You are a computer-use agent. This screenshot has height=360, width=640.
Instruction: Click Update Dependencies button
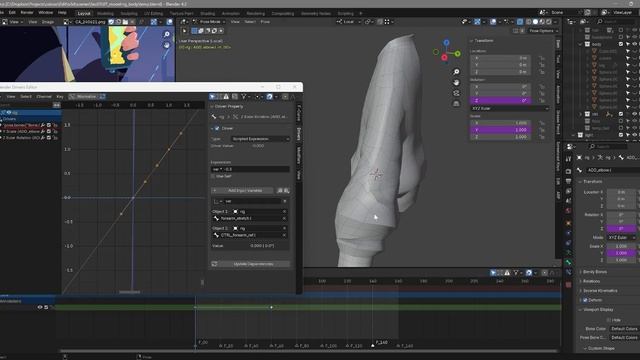[250, 264]
